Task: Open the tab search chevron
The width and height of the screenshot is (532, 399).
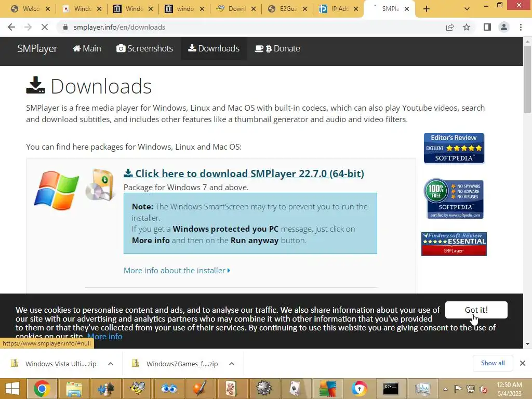Action: pyautogui.click(x=467, y=9)
